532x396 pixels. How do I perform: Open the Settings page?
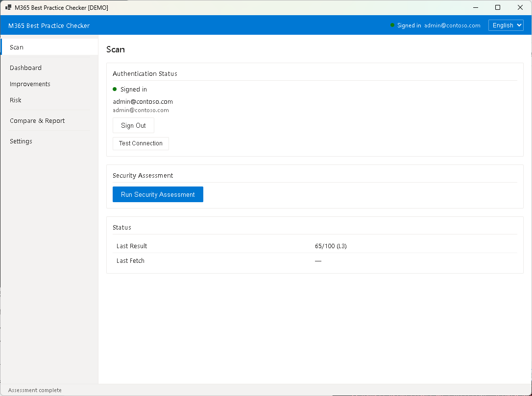[x=21, y=141]
